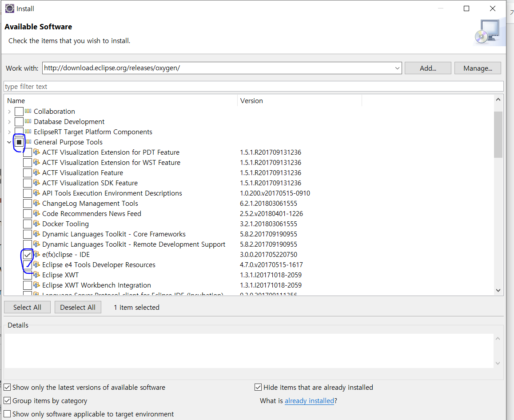Expand the Database Development category

9,122
